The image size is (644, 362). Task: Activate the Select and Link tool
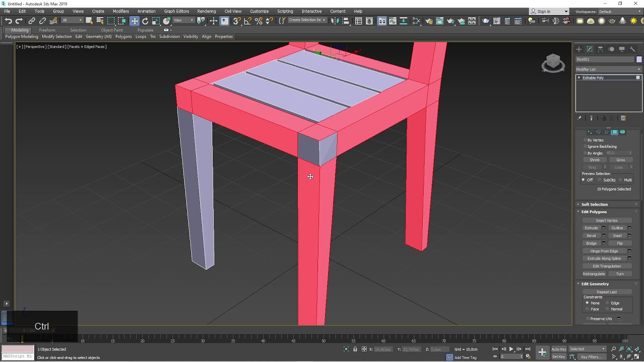32,21
